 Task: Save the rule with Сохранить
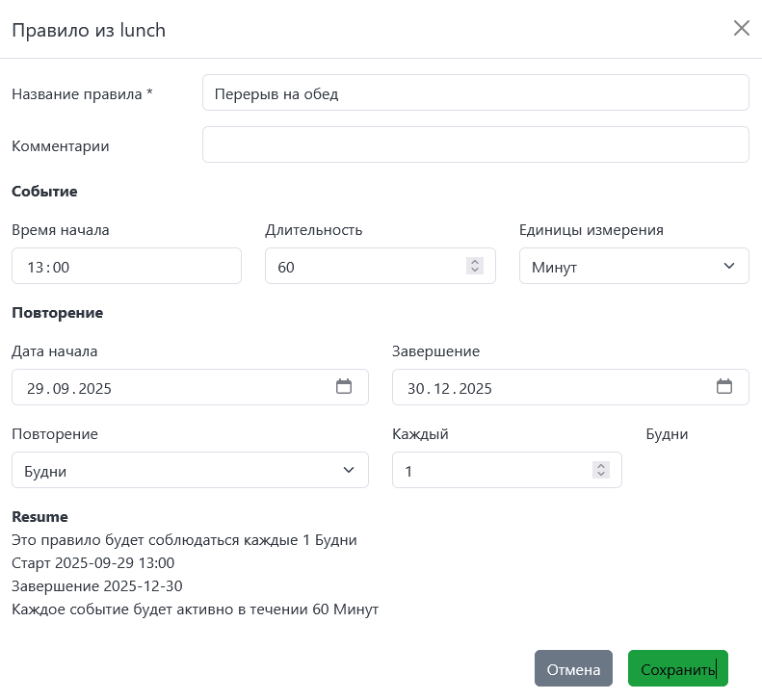tap(677, 669)
